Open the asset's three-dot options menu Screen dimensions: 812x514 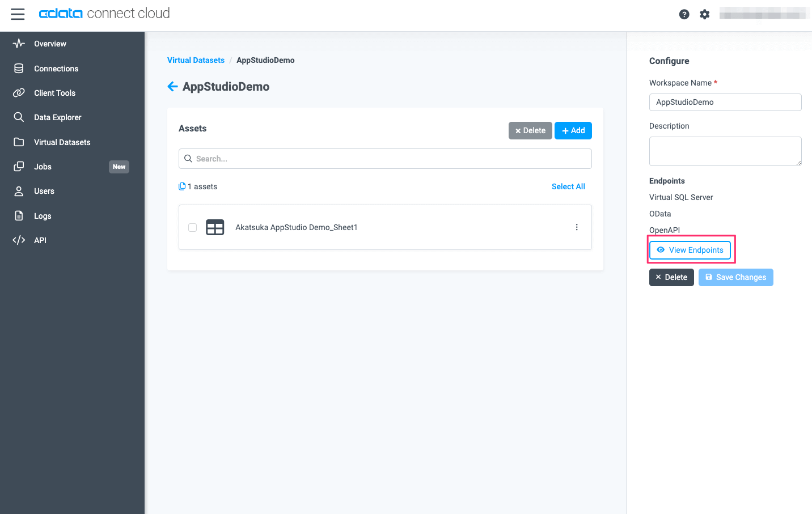pyautogui.click(x=577, y=227)
